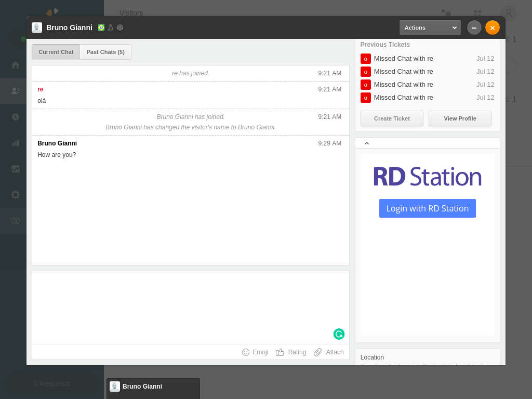Open the Emoji picker
Viewport: 532px width, 399px height.
tap(255, 352)
